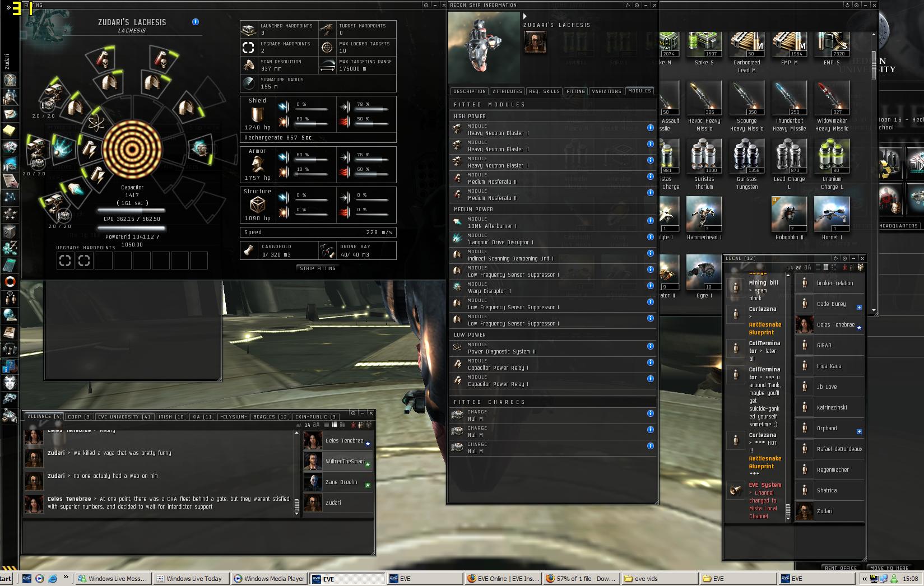This screenshot has width=924, height=586.
Task: Click the Lachesis ship preview image
Action: coord(484,48)
